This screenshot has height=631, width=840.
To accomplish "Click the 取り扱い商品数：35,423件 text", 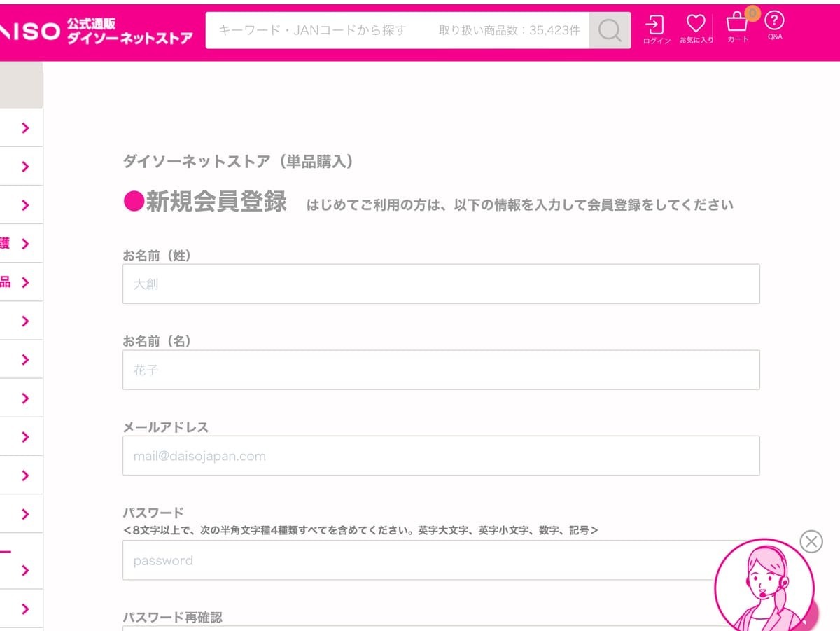I will [x=510, y=30].
